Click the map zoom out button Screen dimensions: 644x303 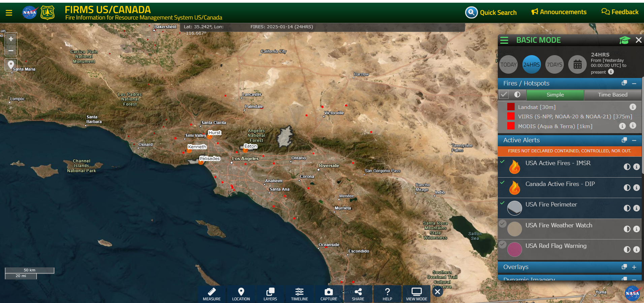(x=11, y=51)
